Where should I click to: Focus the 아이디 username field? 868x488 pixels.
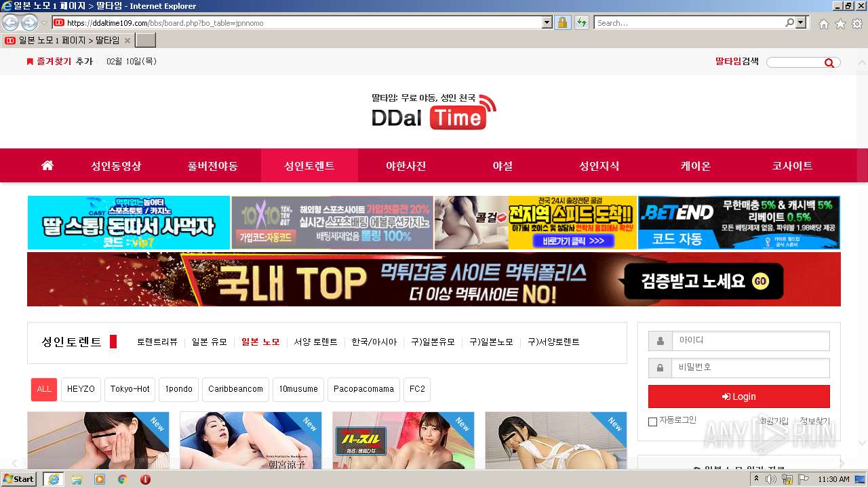coord(751,341)
